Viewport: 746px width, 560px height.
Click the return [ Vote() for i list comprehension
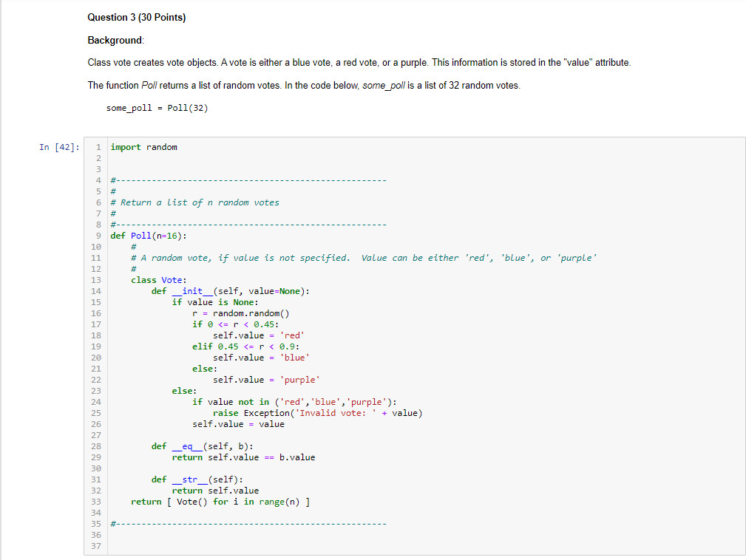(x=220, y=502)
